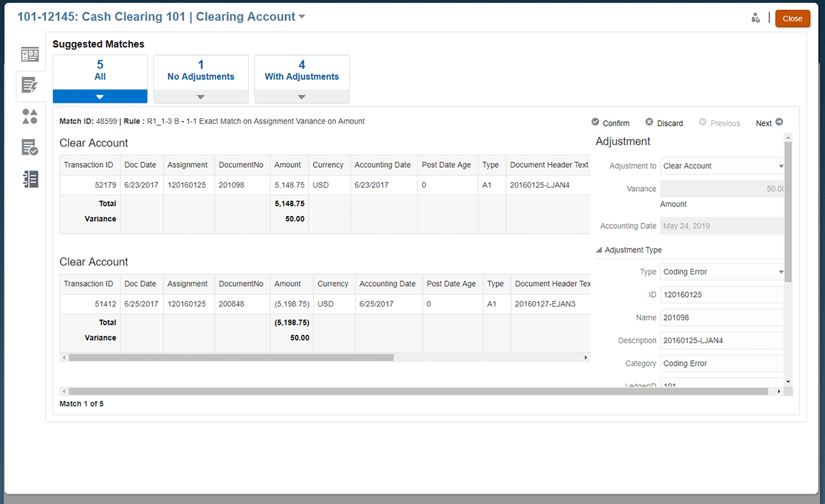The width and height of the screenshot is (825, 504).
Task: Click the Description field with 20160125-LJAN4
Action: [722, 340]
